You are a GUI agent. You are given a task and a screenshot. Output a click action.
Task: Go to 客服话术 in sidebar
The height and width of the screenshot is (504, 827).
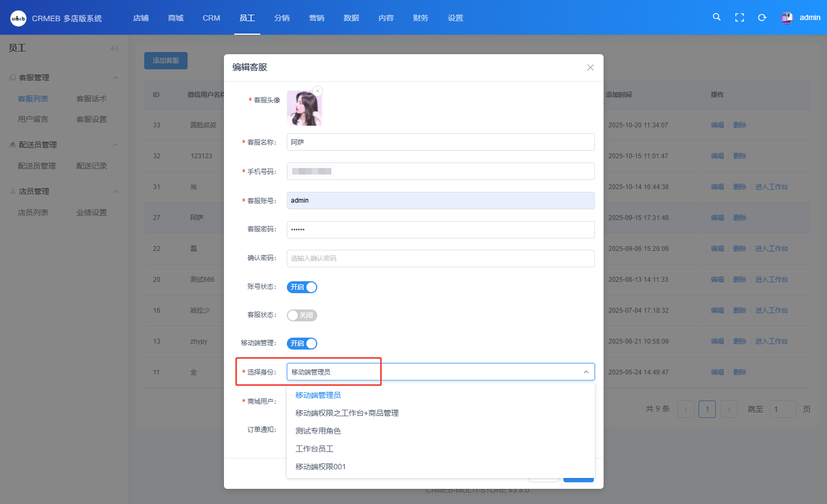click(x=92, y=99)
